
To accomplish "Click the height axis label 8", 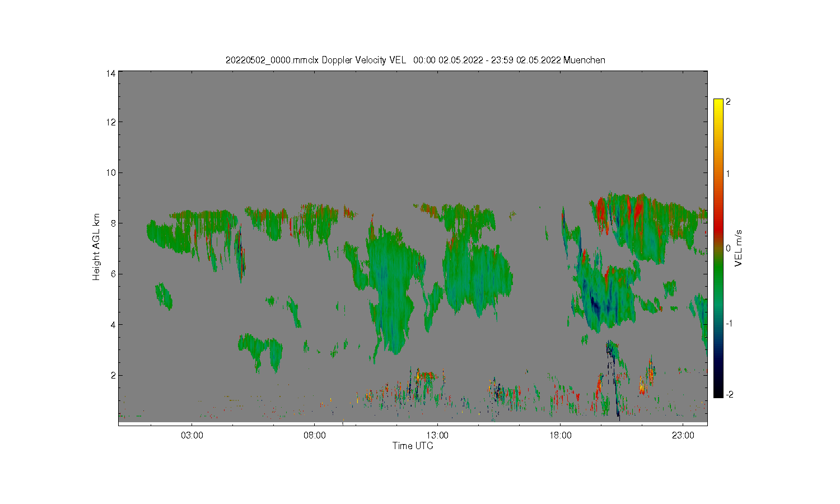I will pos(113,223).
